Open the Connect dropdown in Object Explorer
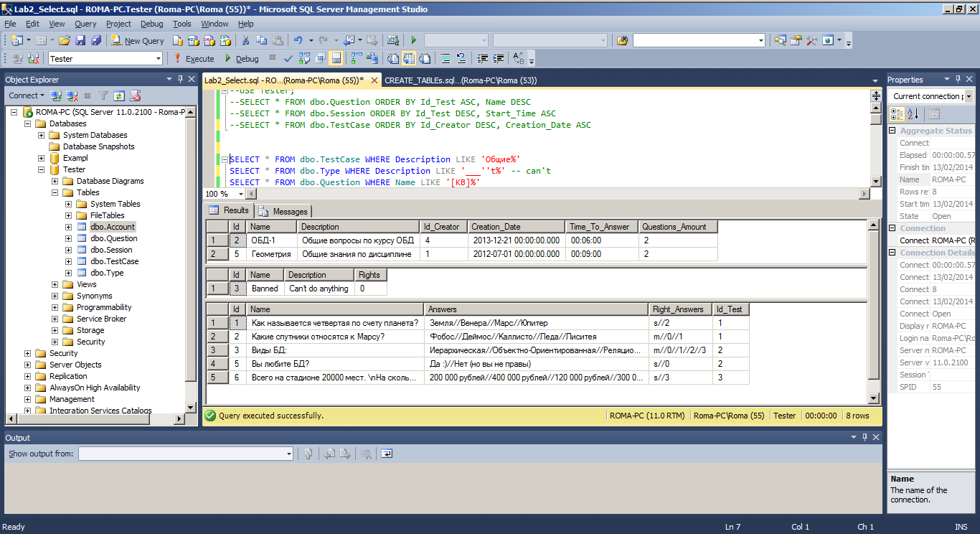The width and height of the screenshot is (980, 534). tap(27, 95)
